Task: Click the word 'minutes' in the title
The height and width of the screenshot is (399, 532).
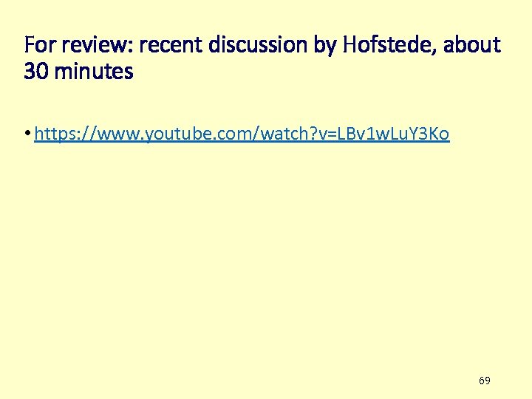Action: click(x=94, y=71)
